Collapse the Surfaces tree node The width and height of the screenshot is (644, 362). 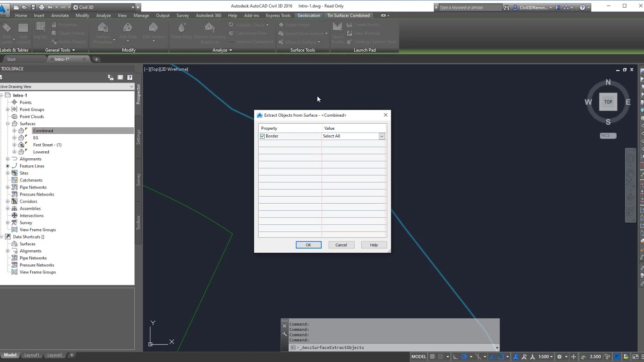click(x=8, y=124)
